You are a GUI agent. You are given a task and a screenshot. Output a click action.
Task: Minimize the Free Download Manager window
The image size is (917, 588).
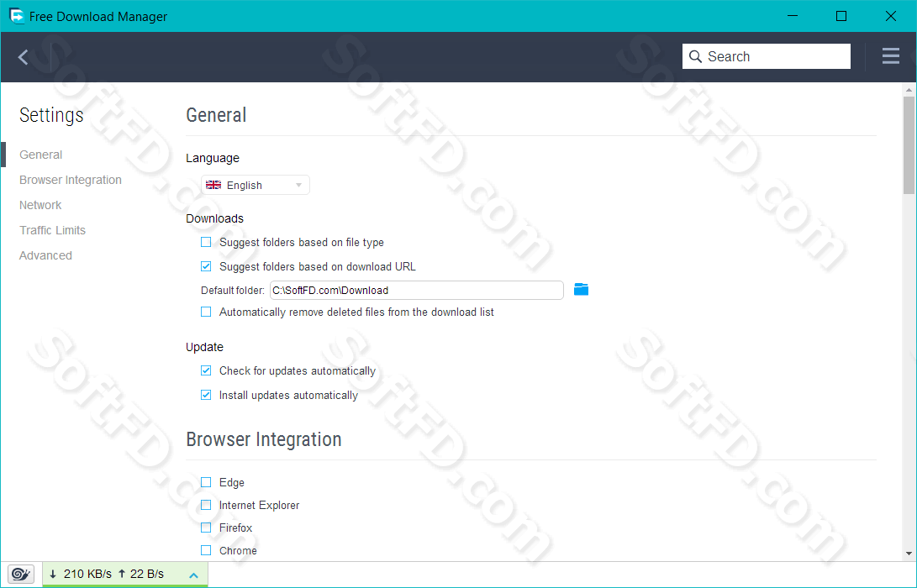[793, 16]
